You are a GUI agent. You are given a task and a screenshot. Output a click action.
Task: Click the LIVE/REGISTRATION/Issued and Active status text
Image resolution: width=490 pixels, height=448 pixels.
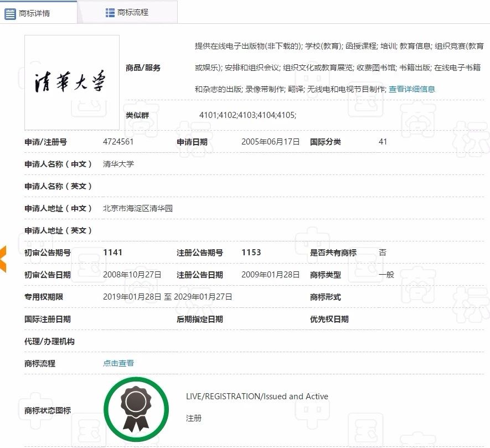(257, 396)
